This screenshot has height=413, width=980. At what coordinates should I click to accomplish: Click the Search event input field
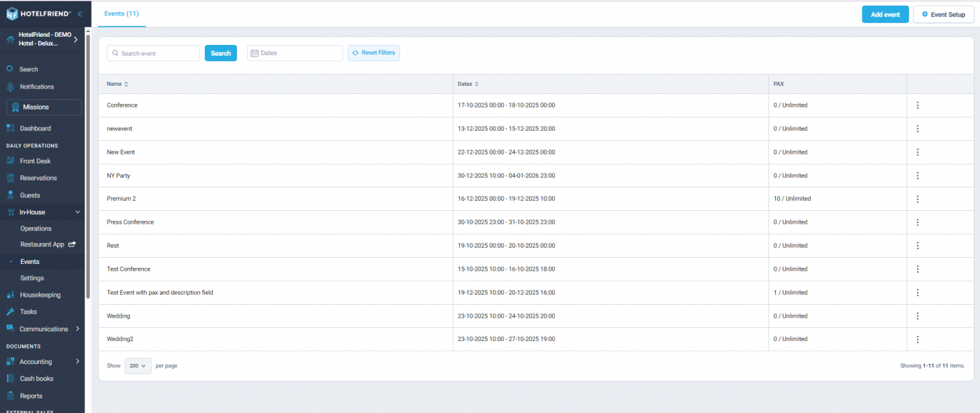click(x=153, y=52)
